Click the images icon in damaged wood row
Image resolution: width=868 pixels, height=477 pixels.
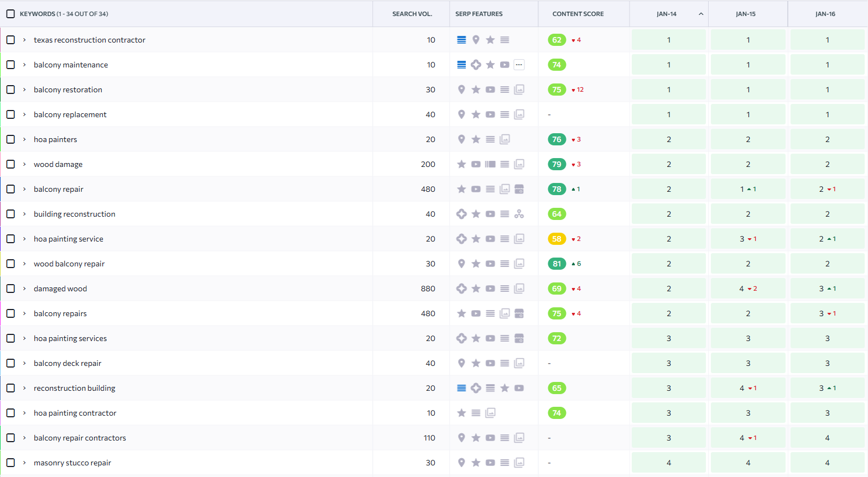519,289
